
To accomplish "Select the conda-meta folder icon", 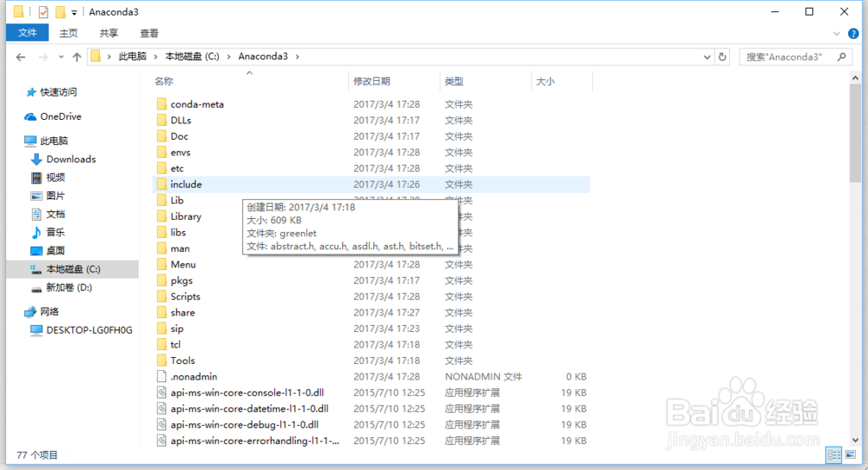I will [x=161, y=104].
